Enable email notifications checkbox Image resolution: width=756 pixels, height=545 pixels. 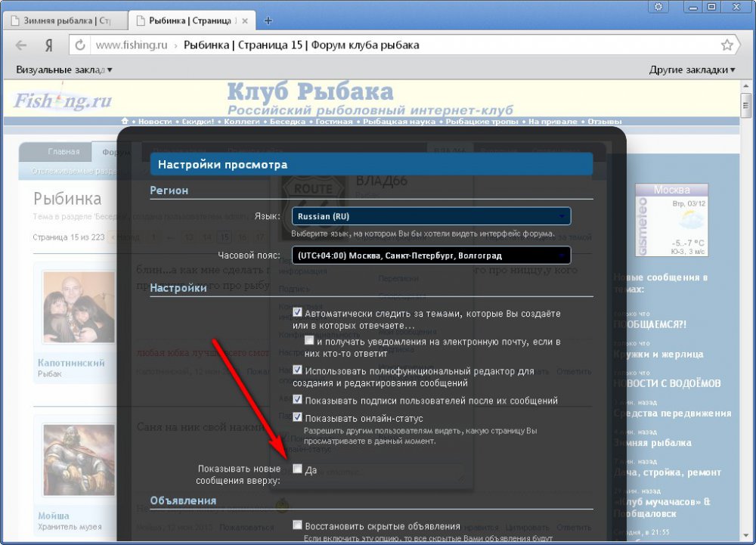(x=309, y=341)
